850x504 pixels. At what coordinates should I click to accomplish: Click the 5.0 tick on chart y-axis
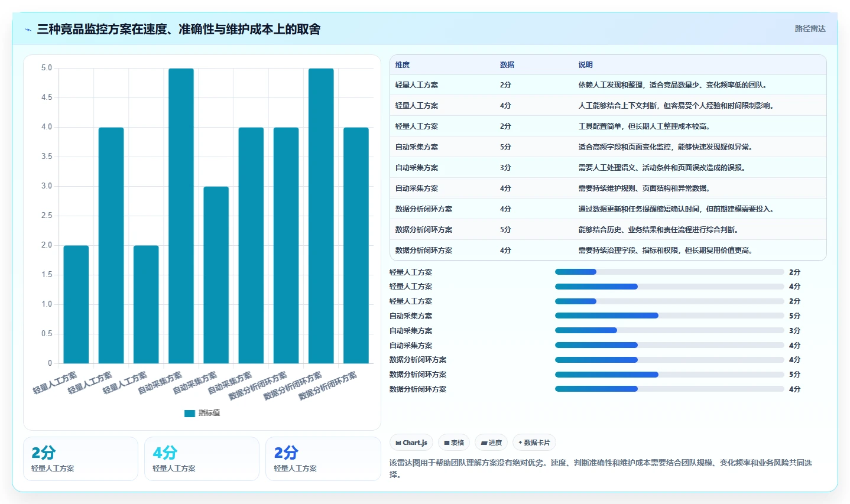47,68
